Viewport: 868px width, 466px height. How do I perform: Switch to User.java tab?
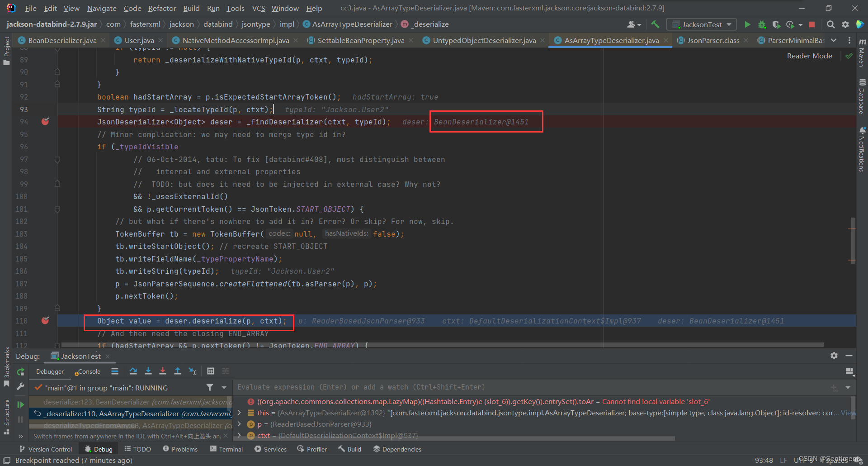click(139, 40)
